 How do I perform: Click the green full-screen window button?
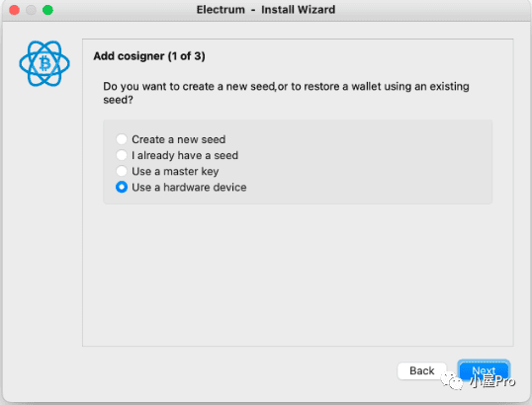[47, 10]
